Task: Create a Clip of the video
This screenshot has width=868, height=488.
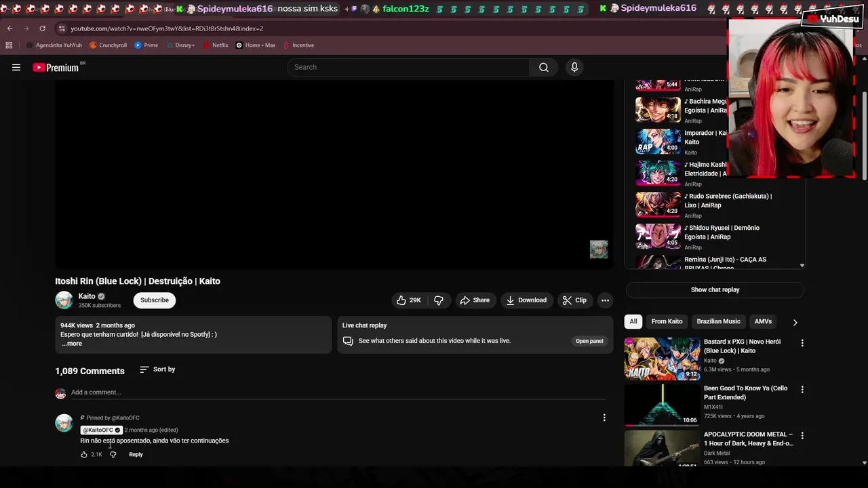Action: coord(574,300)
